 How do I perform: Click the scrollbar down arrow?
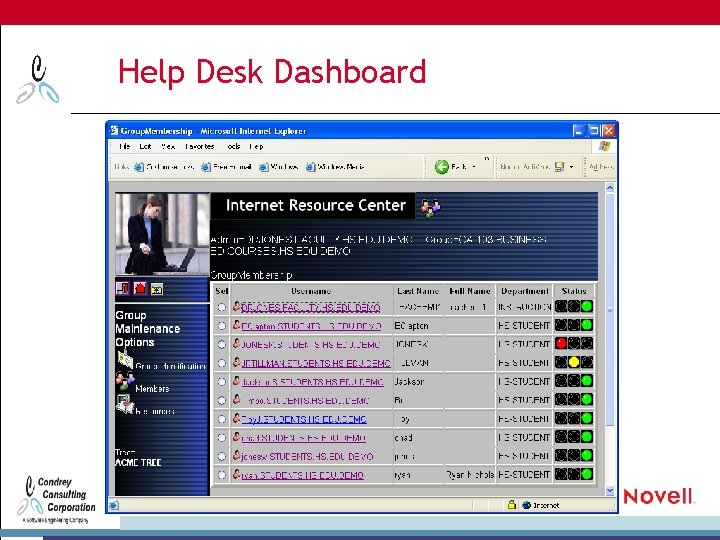(x=610, y=491)
